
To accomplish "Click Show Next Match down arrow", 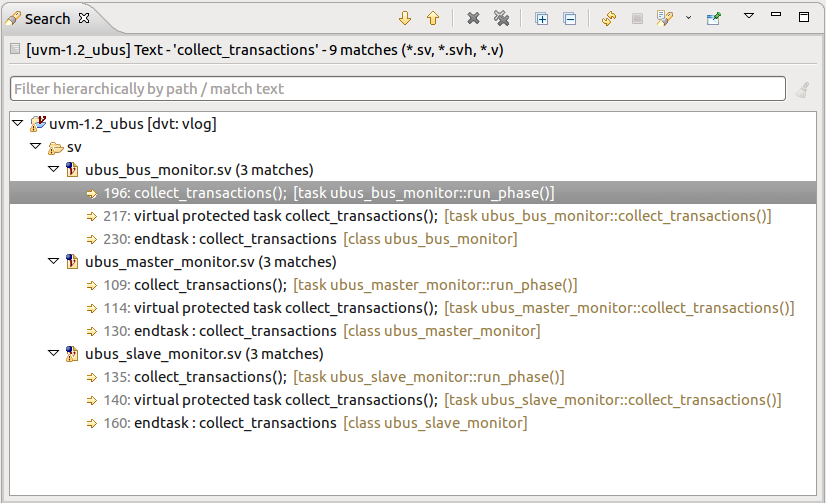I will [405, 18].
